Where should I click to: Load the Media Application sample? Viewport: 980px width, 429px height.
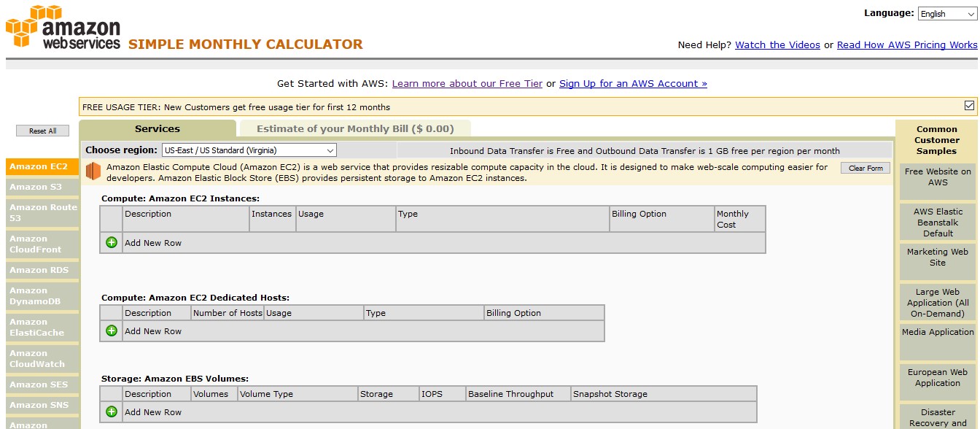coord(938,342)
